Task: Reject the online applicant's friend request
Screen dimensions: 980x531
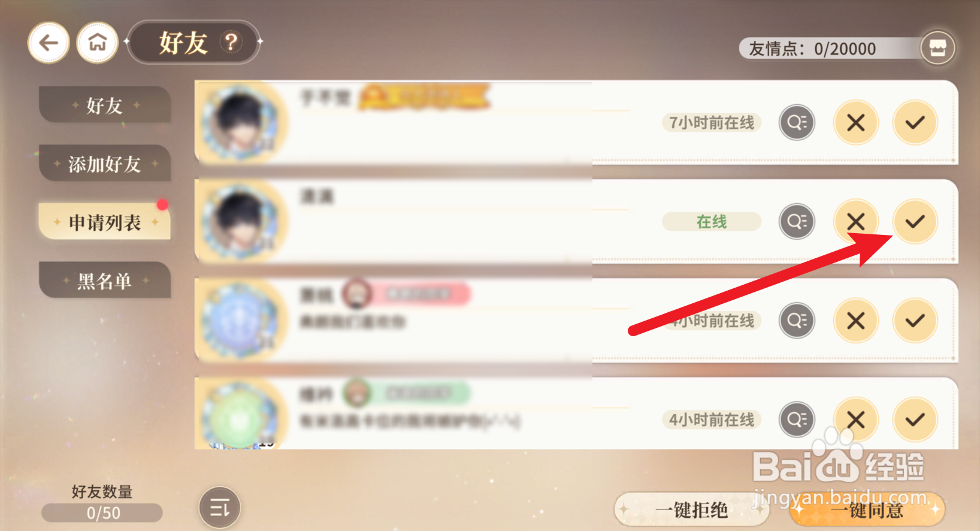Action: [856, 222]
